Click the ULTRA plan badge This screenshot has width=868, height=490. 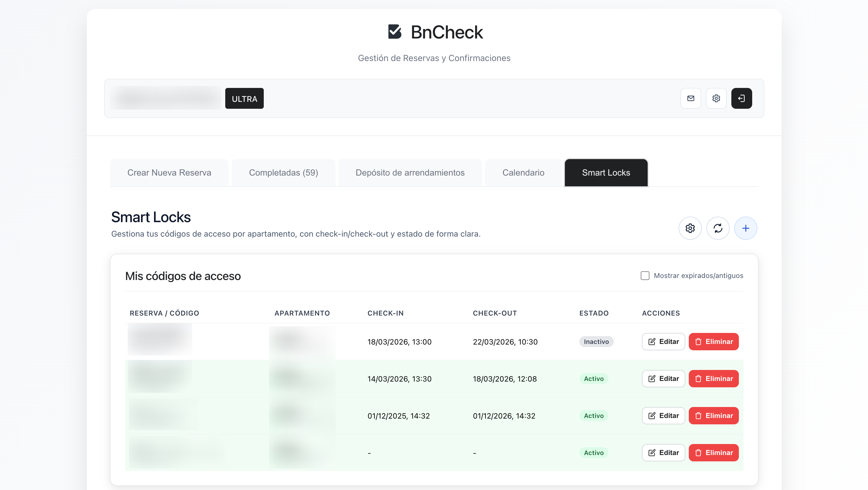(x=244, y=99)
